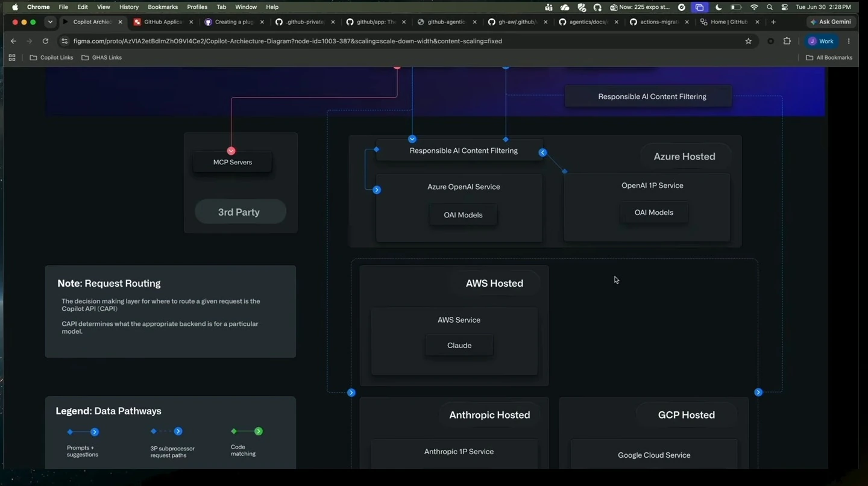Click the 3rd Party label pill
868x486 pixels.
pos(240,212)
